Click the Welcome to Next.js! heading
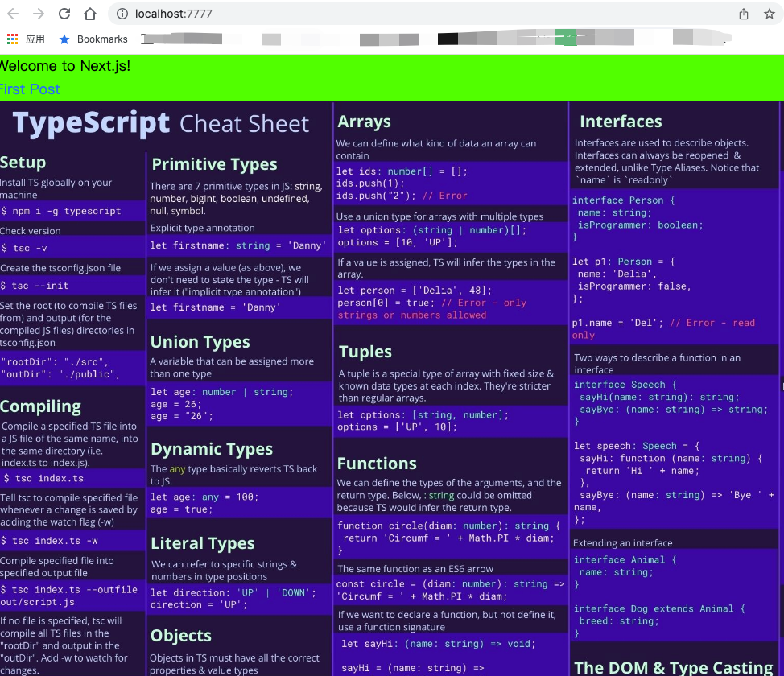Screen dimensions: 784x676 click(x=65, y=66)
